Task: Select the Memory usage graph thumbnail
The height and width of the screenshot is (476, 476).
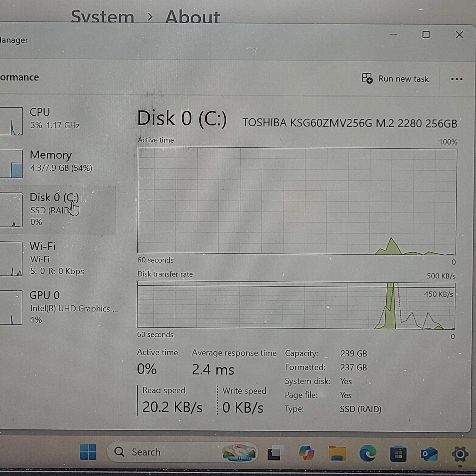Action: pos(11,164)
